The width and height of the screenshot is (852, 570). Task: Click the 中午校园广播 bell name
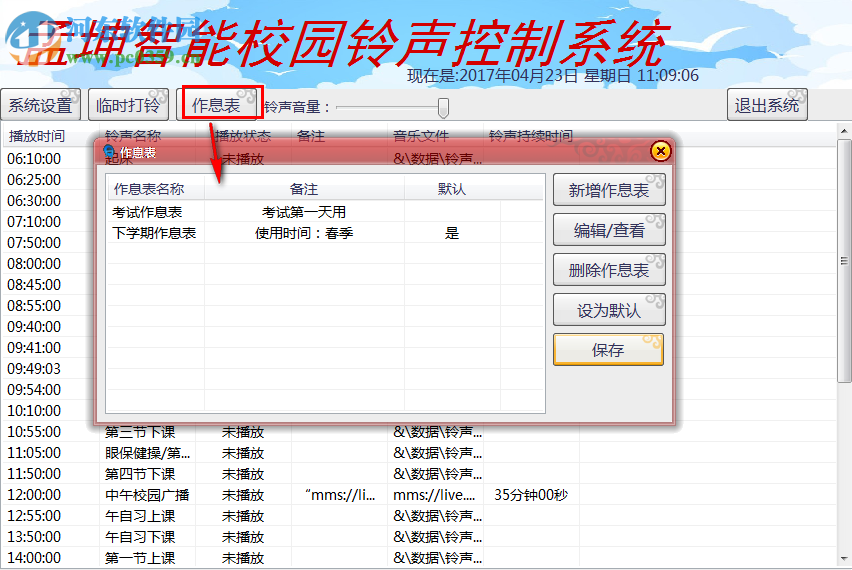(147, 495)
